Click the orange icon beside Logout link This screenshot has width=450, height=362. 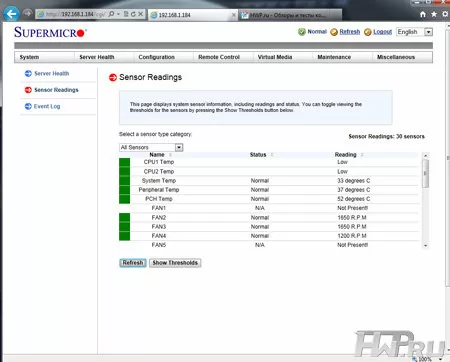368,32
